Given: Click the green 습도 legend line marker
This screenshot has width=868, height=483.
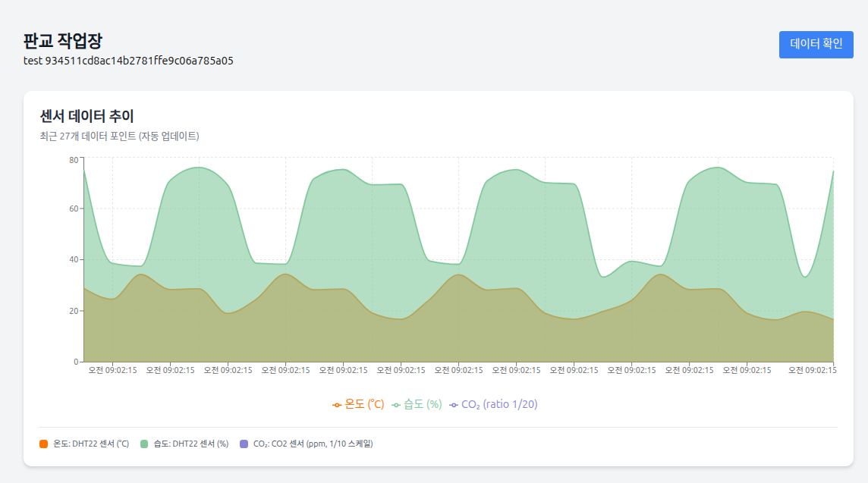Looking at the screenshot, I should (x=396, y=405).
